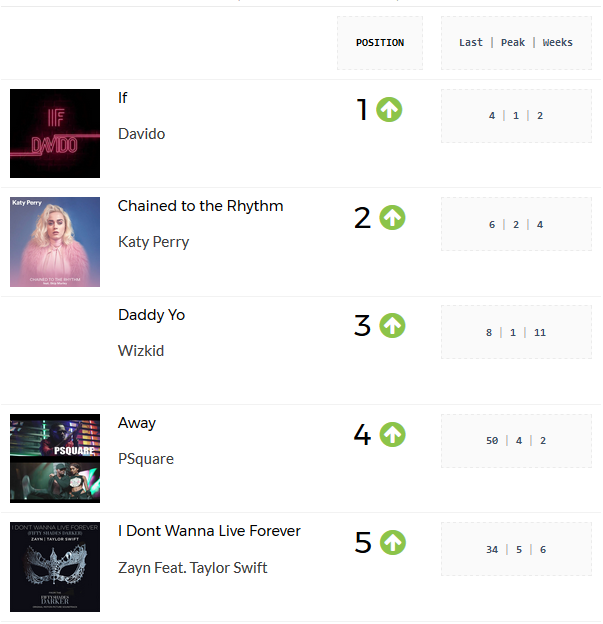Click the artist name Wizkid
Viewport: 603px width, 624px height.
141,351
